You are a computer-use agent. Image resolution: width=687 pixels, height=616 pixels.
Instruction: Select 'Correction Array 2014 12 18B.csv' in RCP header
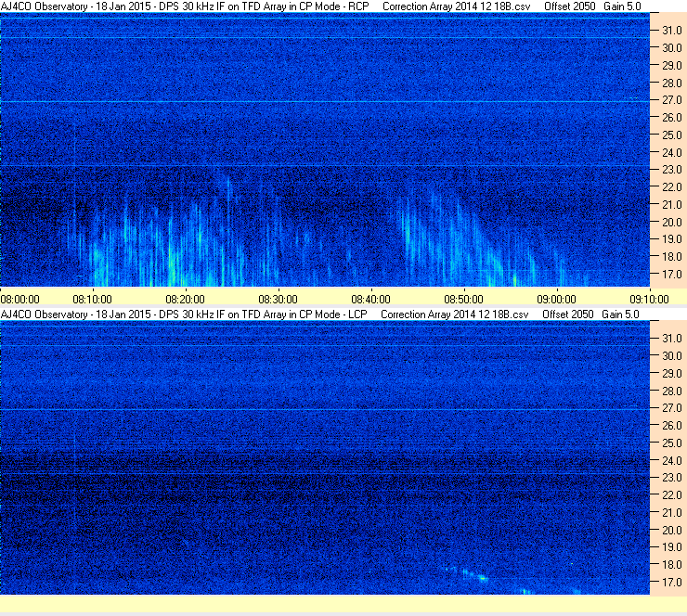pyautogui.click(x=456, y=6)
